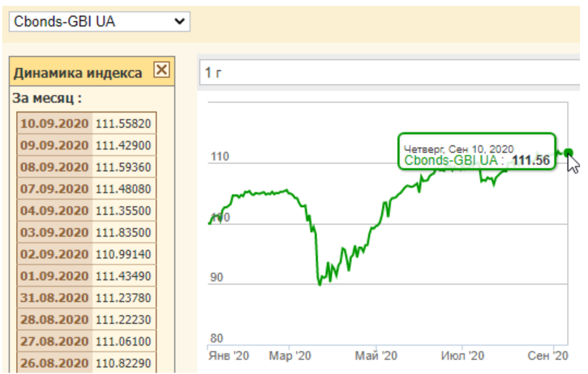This screenshot has height=374, width=588.
Task: Click the Мар '20 axis label
Action: [290, 355]
